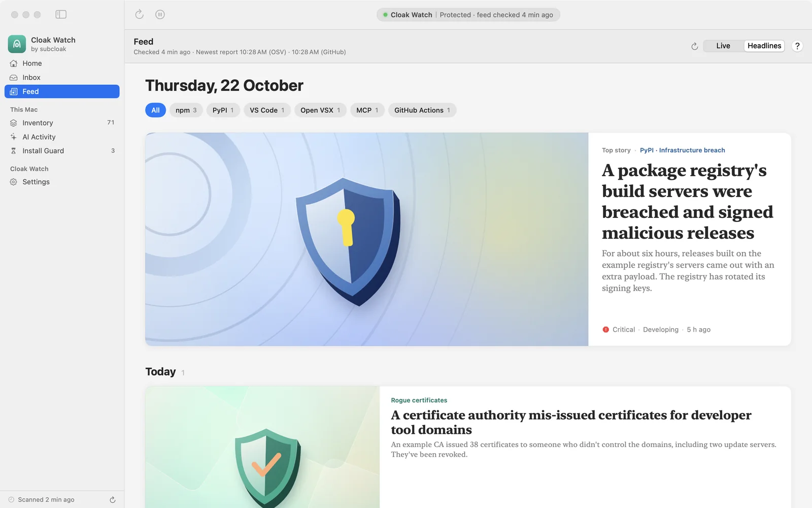Screen dimensions: 812x508
Task: Open the Inventory section
Action: pos(62,123)
